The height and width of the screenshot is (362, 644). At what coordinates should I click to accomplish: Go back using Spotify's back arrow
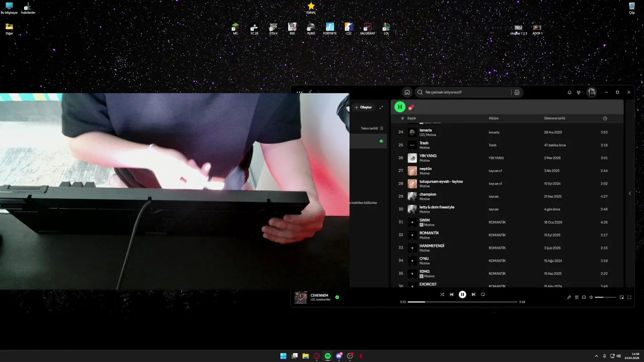click(x=310, y=92)
